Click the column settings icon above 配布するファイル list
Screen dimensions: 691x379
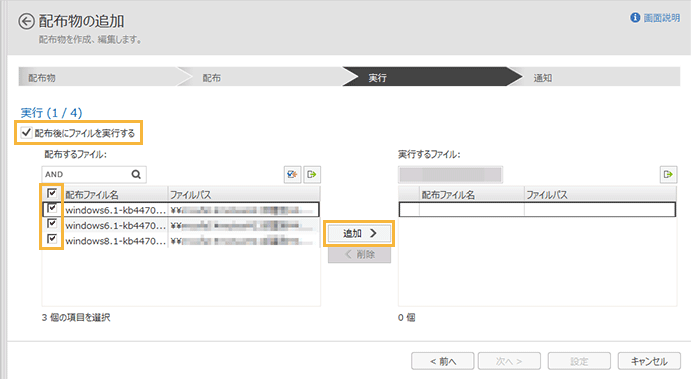pyautogui.click(x=292, y=175)
